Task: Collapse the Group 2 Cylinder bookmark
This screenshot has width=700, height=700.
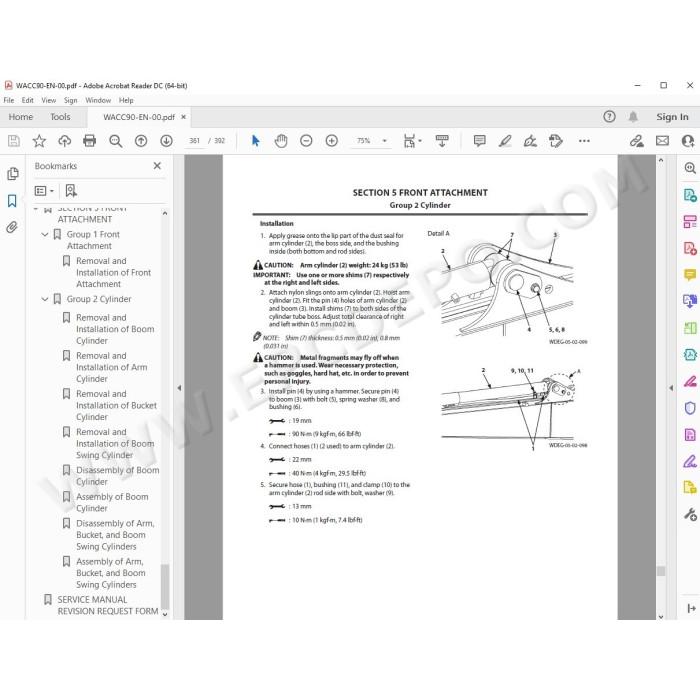Action: point(45,299)
